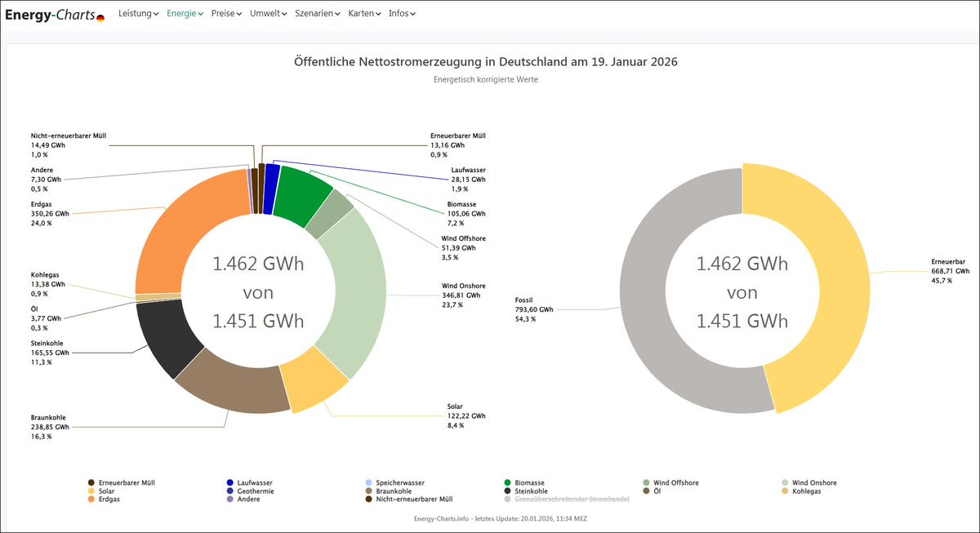The width and height of the screenshot is (980, 533).
Task: Toggle Wind Offshore in the legend
Action: (x=675, y=483)
